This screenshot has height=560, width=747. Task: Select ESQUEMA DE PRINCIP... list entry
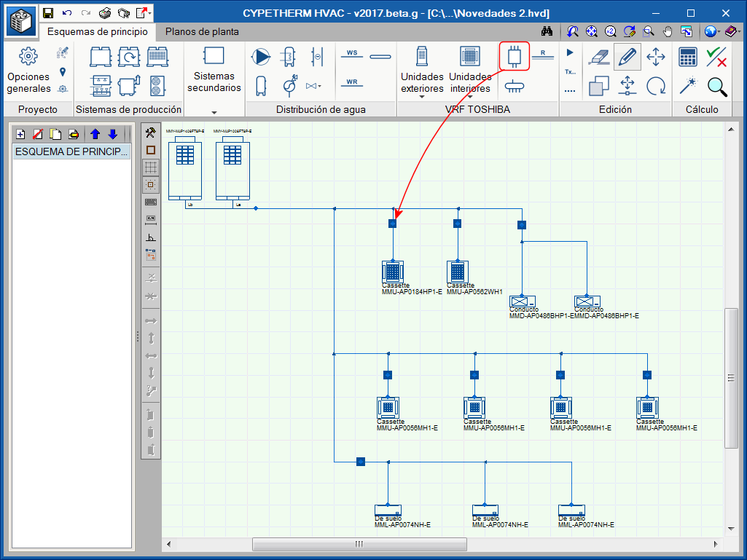click(71, 151)
